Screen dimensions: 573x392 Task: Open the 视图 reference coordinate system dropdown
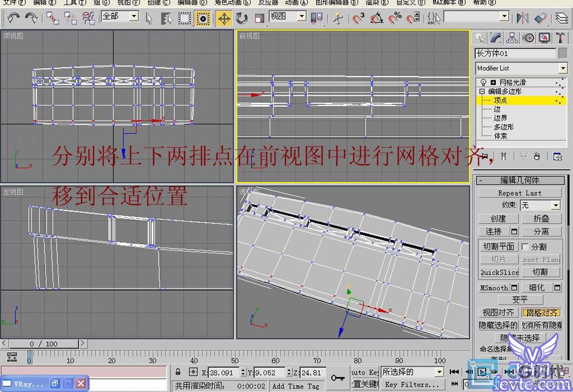[288, 16]
